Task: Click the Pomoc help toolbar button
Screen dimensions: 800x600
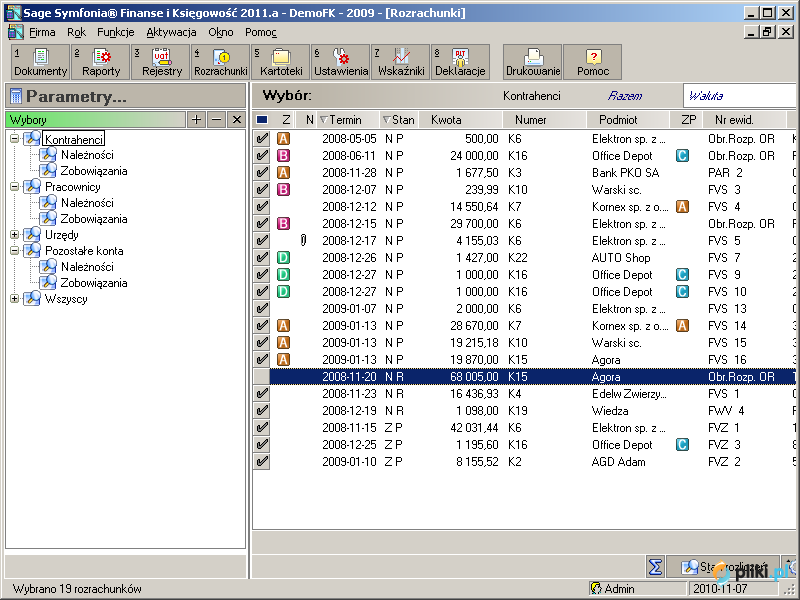Action: (x=593, y=62)
